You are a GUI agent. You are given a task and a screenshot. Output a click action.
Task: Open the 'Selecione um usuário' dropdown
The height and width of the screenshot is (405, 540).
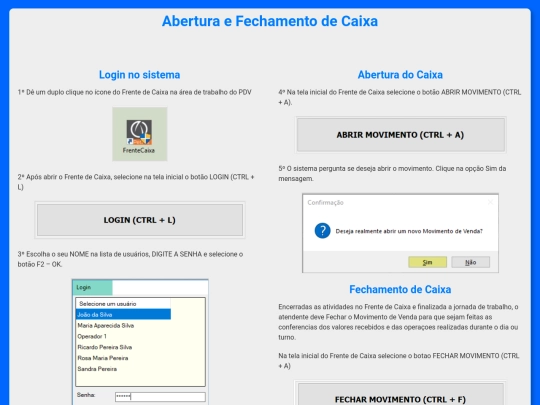(123, 304)
